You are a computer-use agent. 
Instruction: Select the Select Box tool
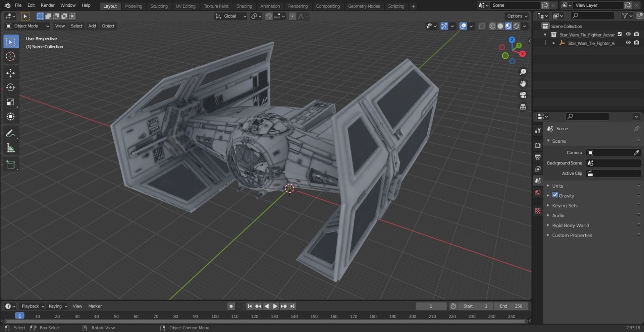(11, 42)
